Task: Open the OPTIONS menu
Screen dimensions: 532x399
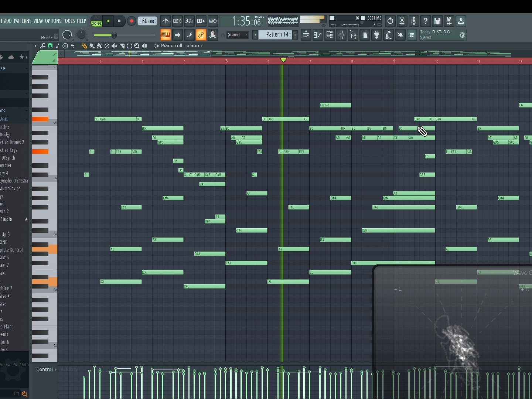Action: click(53, 21)
